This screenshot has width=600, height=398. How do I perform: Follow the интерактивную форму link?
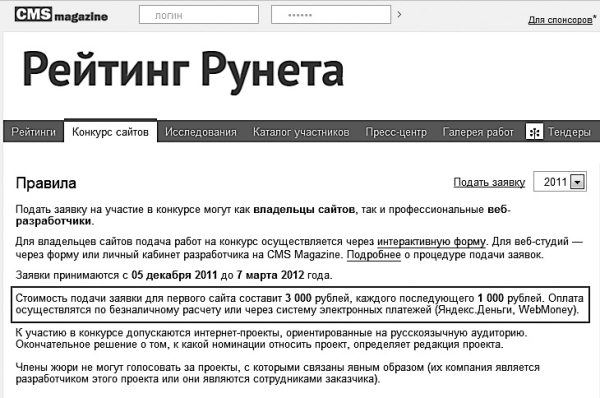click(x=431, y=242)
